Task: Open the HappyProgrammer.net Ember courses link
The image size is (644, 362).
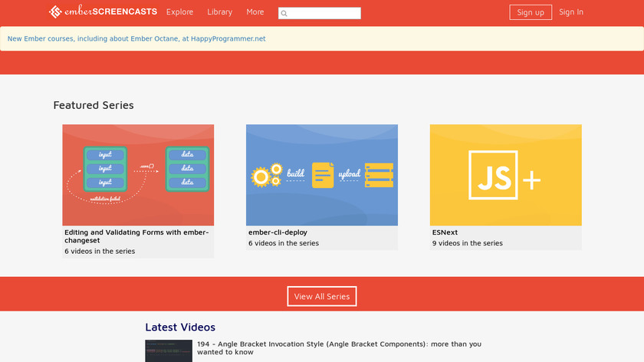Action: point(136,38)
